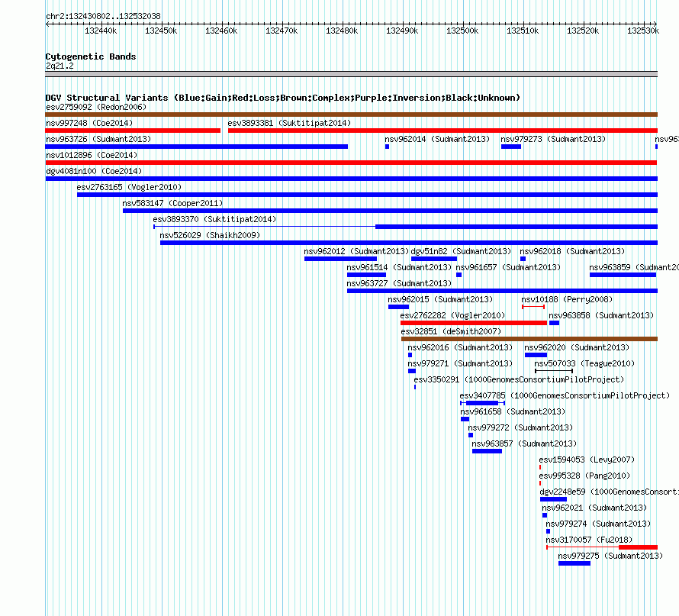Select esv3407785 1000Genomes variant label
Screen dimensions: 679x616
point(565,395)
